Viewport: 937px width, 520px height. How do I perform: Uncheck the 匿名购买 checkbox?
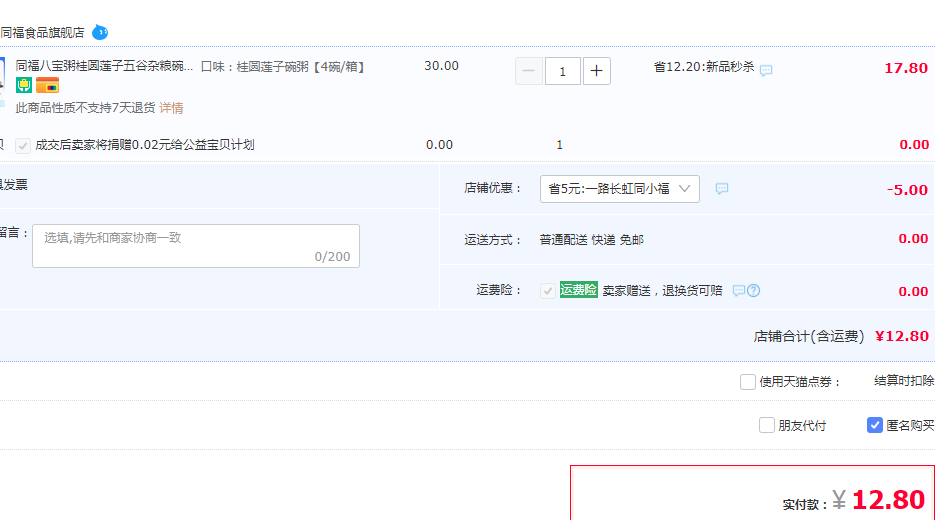[x=875, y=425]
